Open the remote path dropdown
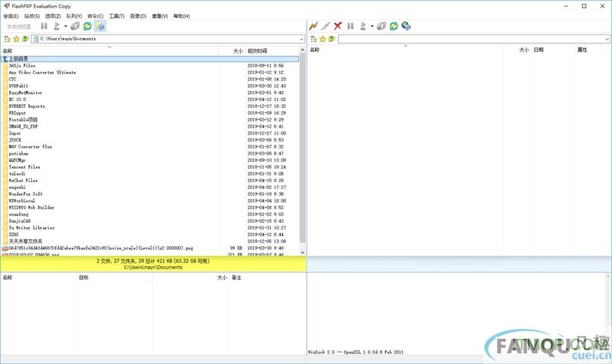612x364 pixels. [x=607, y=39]
